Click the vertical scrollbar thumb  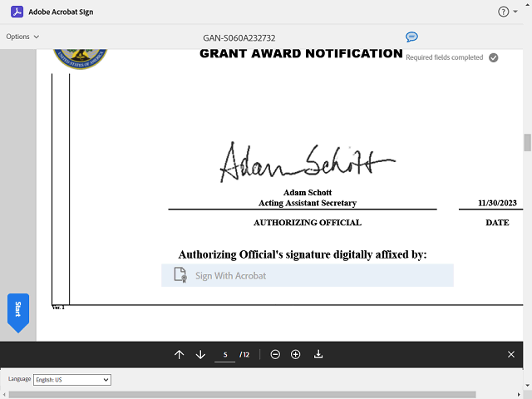(528, 142)
